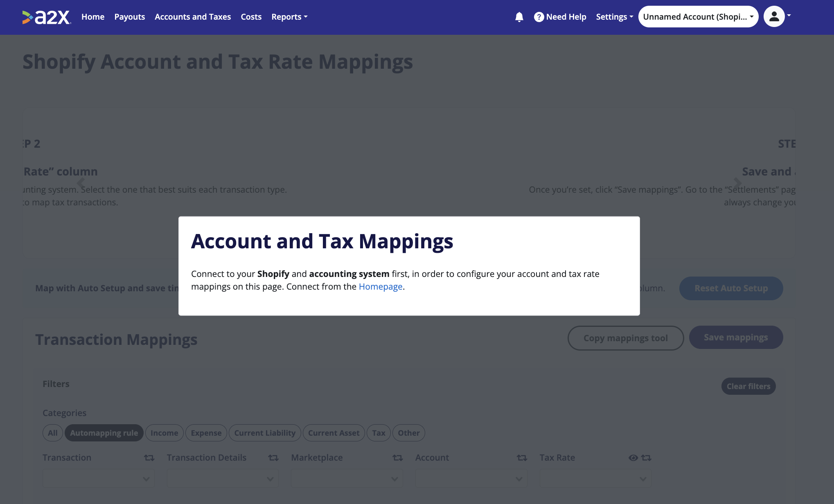Image resolution: width=834 pixels, height=504 pixels.
Task: Toggle the Tax category filter
Action: [379, 433]
